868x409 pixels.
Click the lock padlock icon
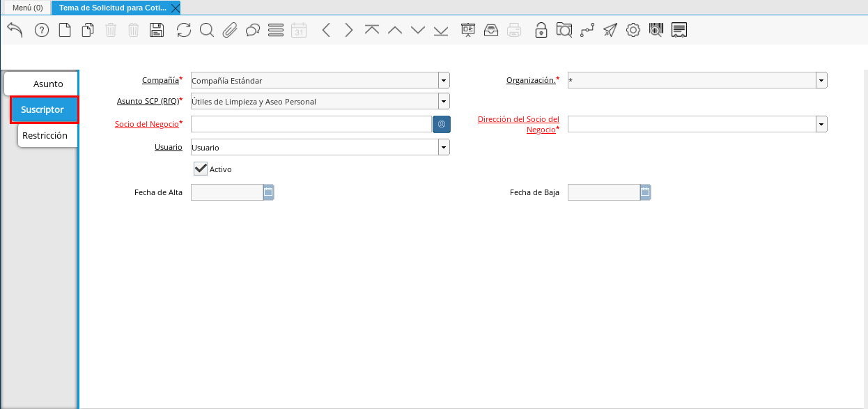541,30
